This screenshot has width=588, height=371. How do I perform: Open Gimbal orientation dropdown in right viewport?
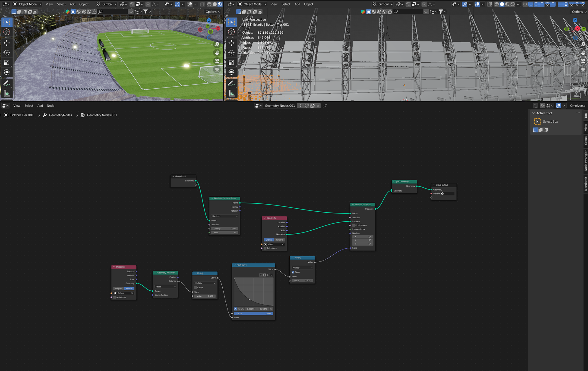pos(383,4)
